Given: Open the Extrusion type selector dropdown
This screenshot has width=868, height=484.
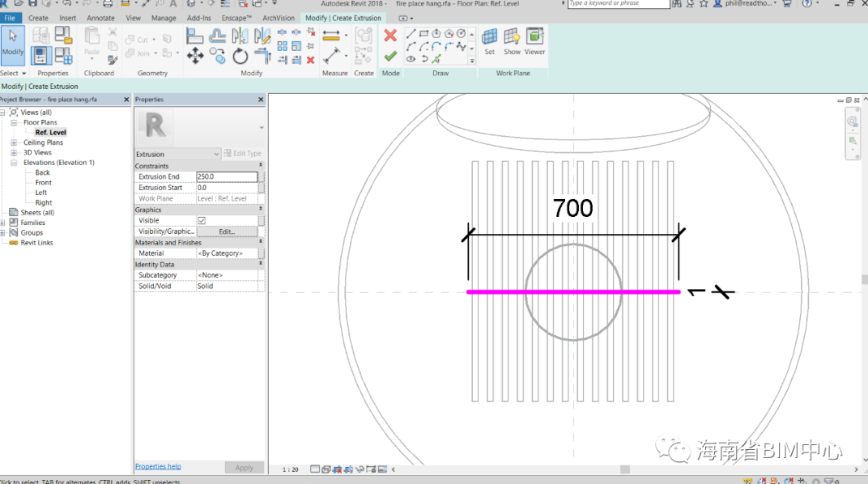Looking at the screenshot, I should click(x=216, y=154).
